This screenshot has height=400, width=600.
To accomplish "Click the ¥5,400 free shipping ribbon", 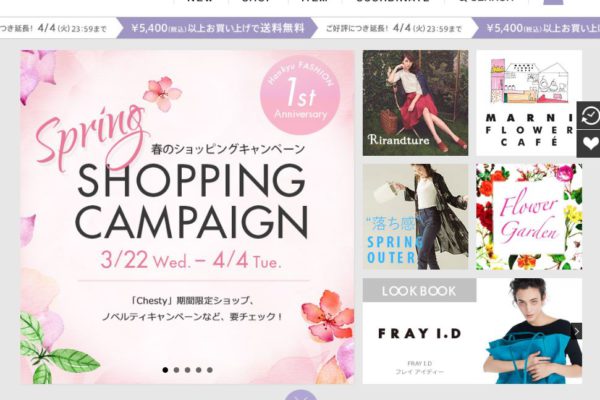I will click(x=217, y=28).
